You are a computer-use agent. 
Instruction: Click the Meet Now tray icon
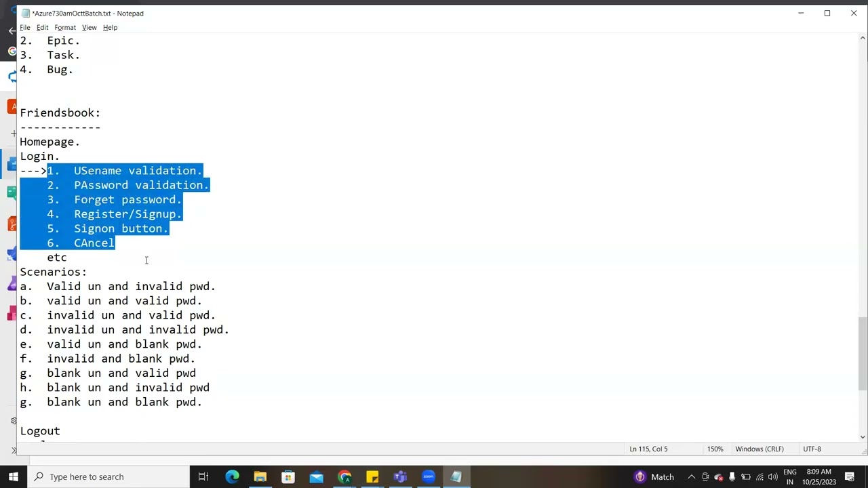(705, 476)
